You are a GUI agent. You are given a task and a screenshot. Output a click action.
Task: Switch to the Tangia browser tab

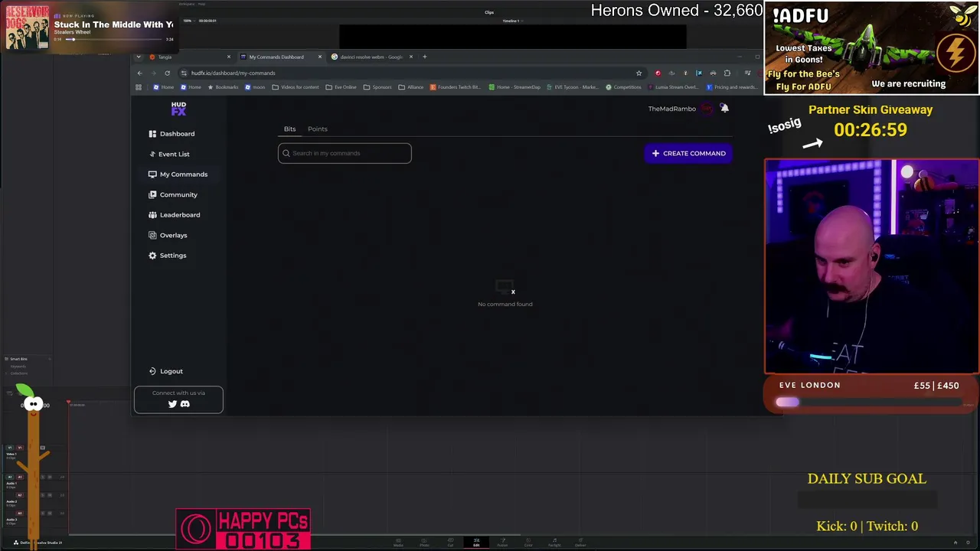tap(191, 57)
